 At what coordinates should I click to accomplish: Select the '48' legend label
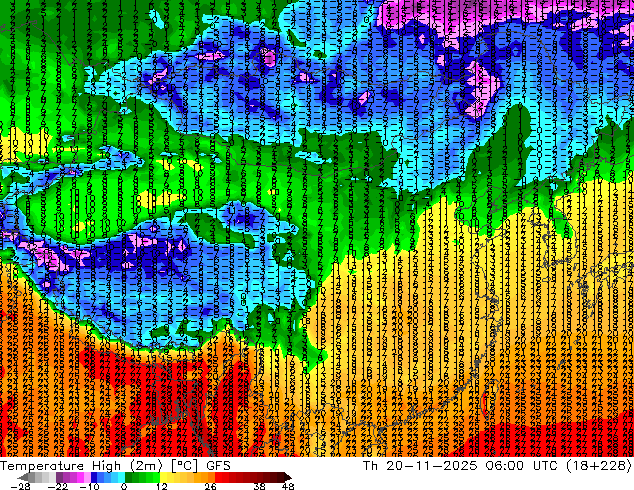coord(287,486)
